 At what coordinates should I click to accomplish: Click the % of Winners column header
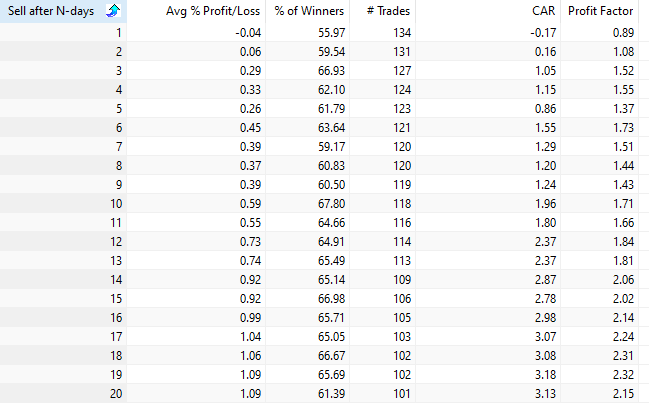pos(308,11)
